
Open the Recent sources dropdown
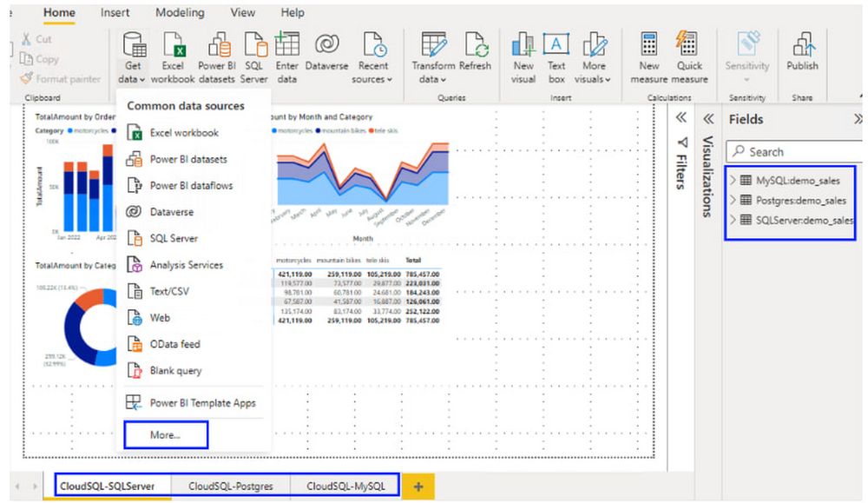coord(373,79)
